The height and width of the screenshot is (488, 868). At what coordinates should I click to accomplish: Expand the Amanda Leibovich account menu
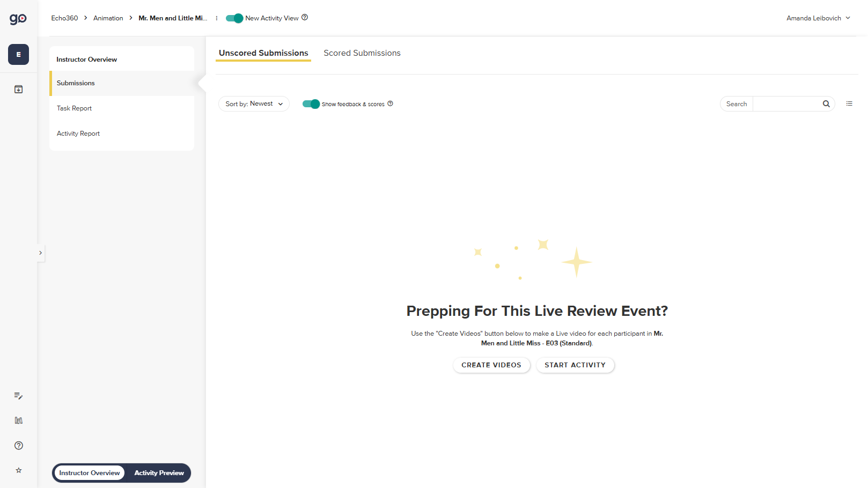818,18
